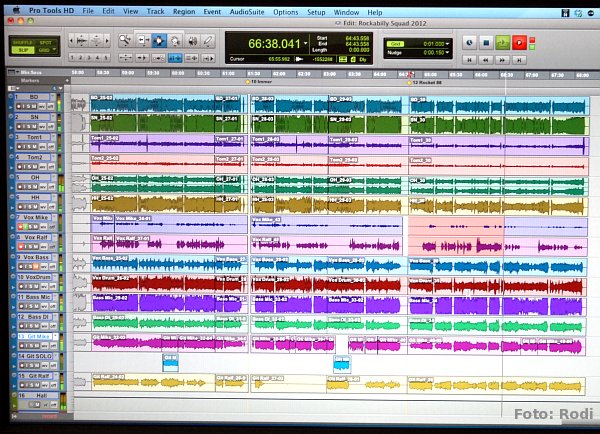Click the Pro Tools HD application menu
Image resolution: width=600 pixels, height=434 pixels.
[x=51, y=11]
